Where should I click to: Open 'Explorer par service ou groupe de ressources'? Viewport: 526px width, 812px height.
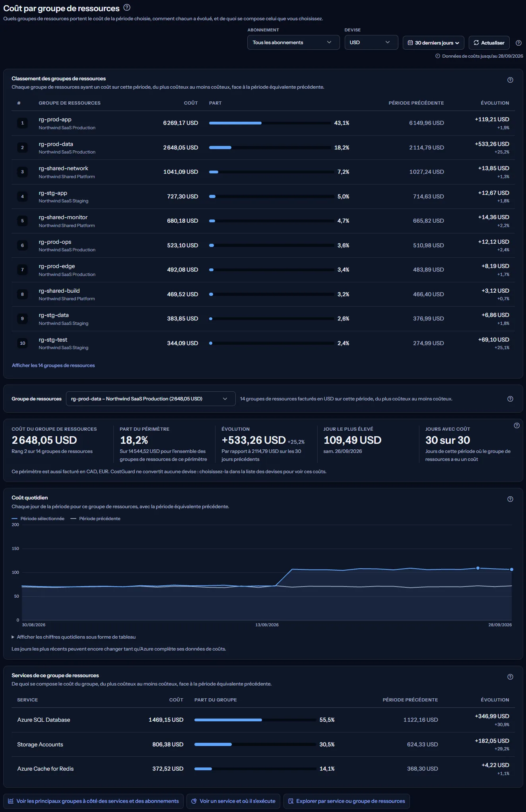(x=346, y=801)
